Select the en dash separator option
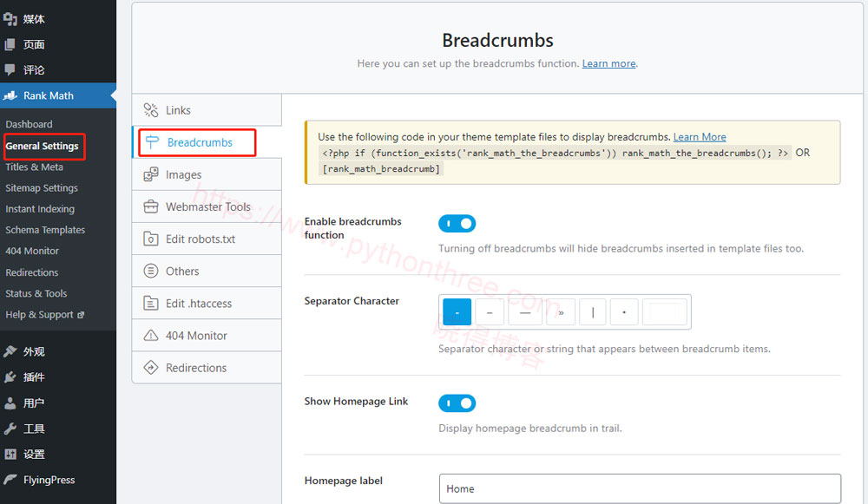The height and width of the screenshot is (504, 868). tap(490, 312)
